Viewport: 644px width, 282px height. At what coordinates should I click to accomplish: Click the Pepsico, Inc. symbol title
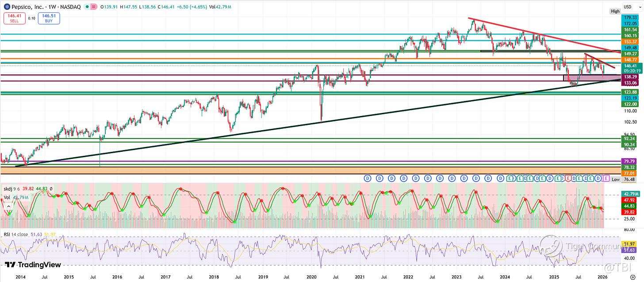[27, 7]
